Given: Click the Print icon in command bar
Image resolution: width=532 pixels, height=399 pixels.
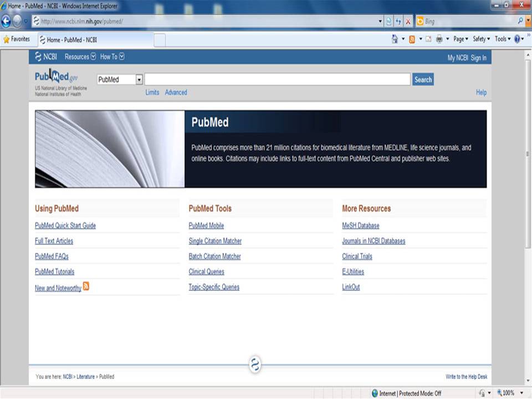Looking at the screenshot, I should (x=439, y=39).
